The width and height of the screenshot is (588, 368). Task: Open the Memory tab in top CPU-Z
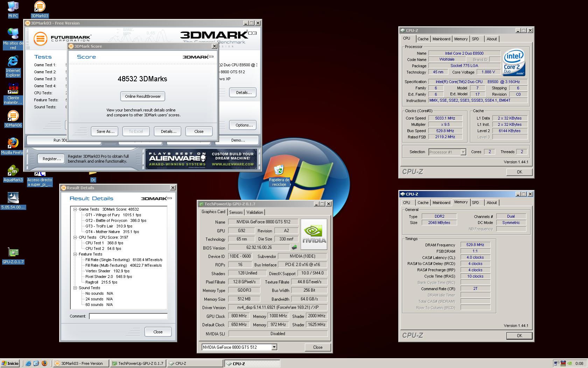pos(461,39)
